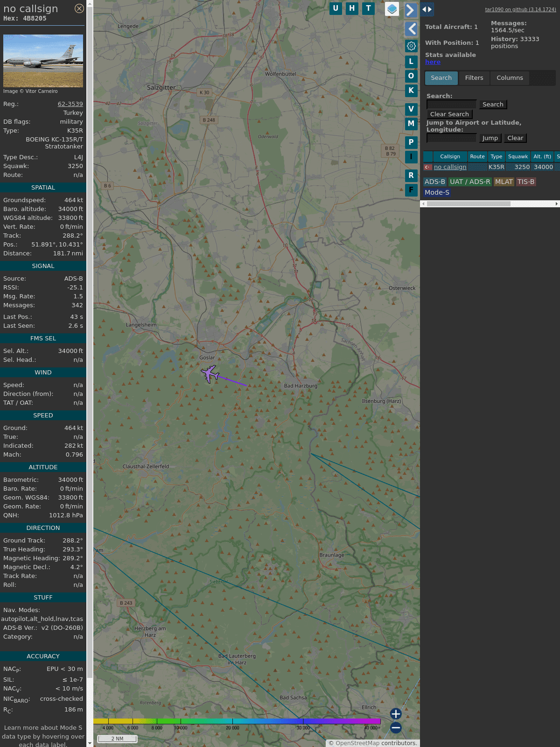The width and height of the screenshot is (560, 747).
Task: Open registration 62-3539 link
Action: (70, 104)
